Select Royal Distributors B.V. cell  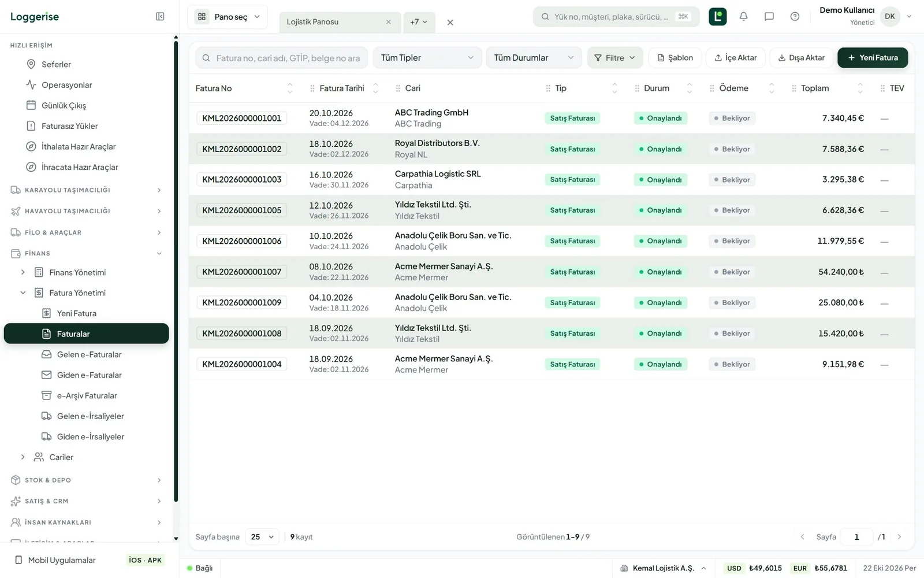pyautogui.click(x=437, y=143)
